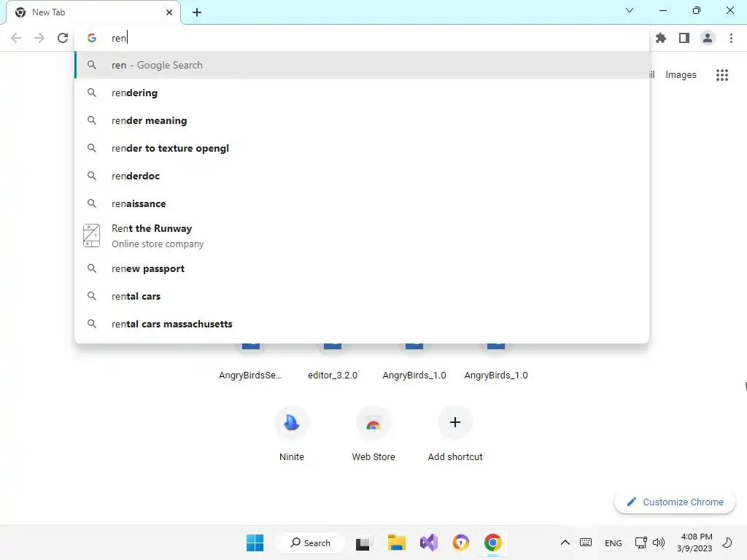Image resolution: width=747 pixels, height=560 pixels.
Task: Select the New Tab tab
Action: point(93,12)
